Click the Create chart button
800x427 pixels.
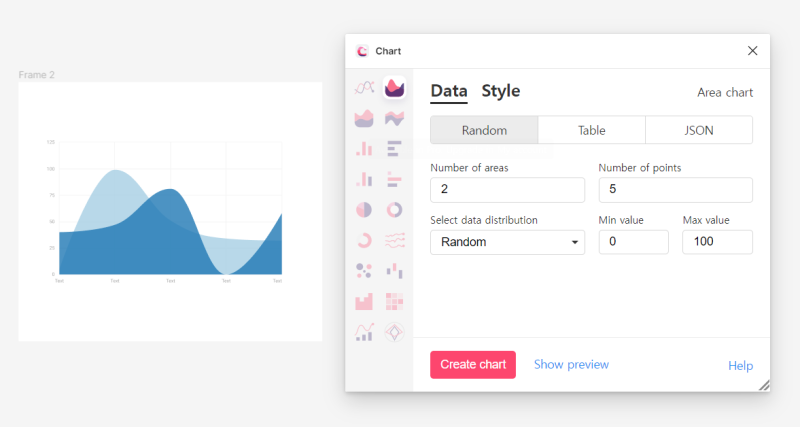tap(473, 365)
